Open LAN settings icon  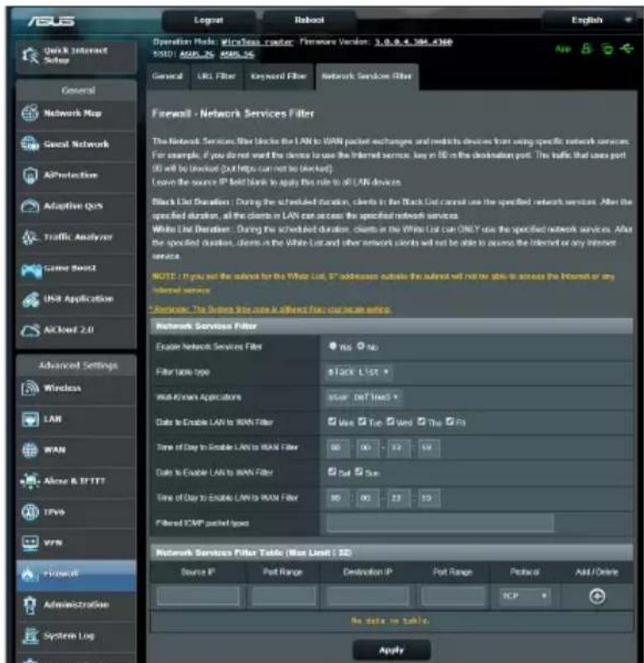point(30,420)
